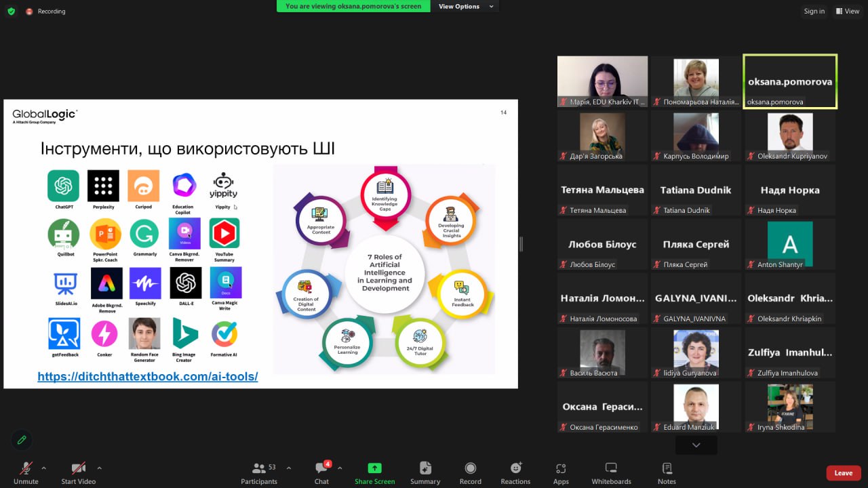Click the Quillbot icon on the slide
This screenshot has width=868, height=488.
[63, 234]
